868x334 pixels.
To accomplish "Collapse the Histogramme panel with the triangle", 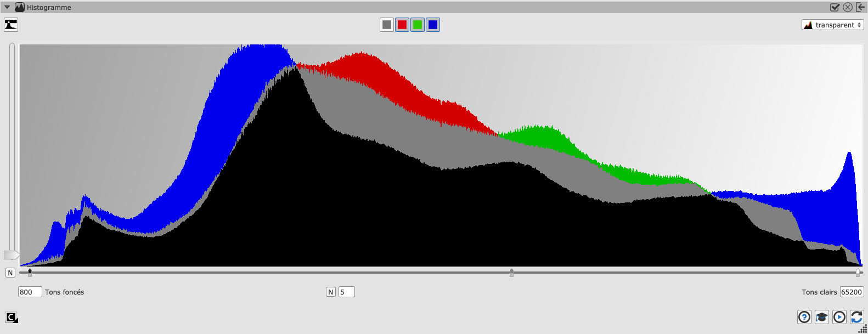I will pyautogui.click(x=7, y=7).
